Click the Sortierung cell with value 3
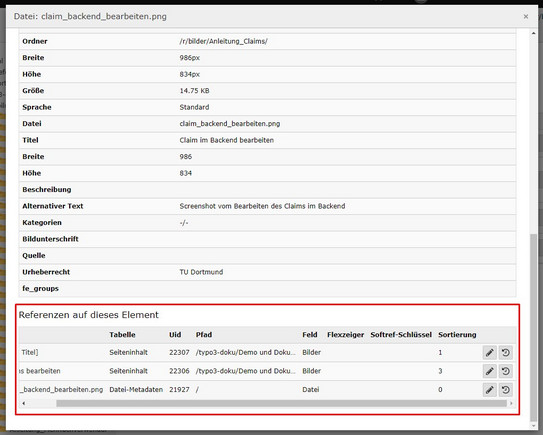The image size is (543, 435). (x=440, y=371)
